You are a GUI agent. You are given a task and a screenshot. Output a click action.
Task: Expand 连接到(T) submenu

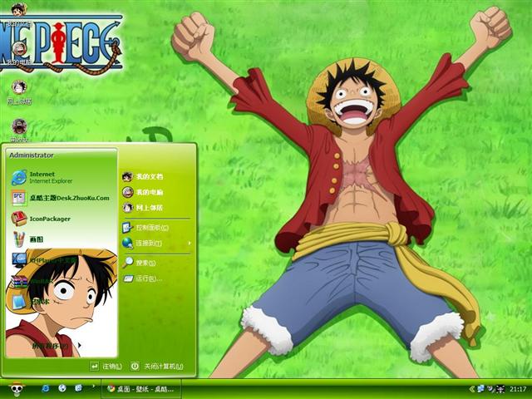[x=157, y=243]
